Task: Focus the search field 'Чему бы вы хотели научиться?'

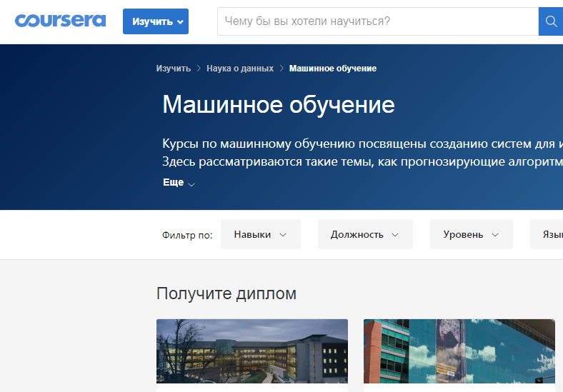Action: tap(378, 21)
